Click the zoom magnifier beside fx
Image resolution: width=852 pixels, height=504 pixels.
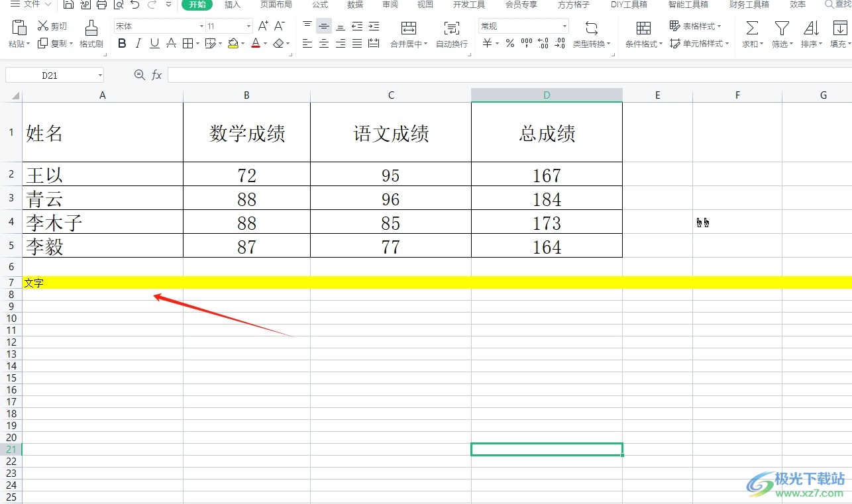point(140,75)
